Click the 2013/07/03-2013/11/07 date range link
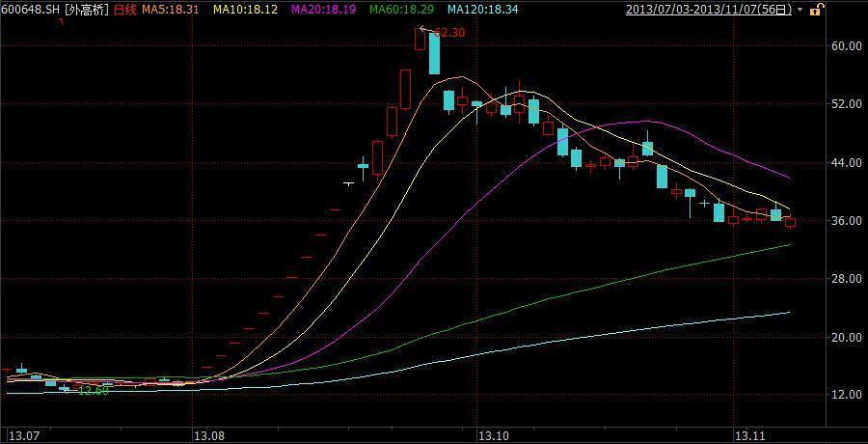 click(709, 10)
